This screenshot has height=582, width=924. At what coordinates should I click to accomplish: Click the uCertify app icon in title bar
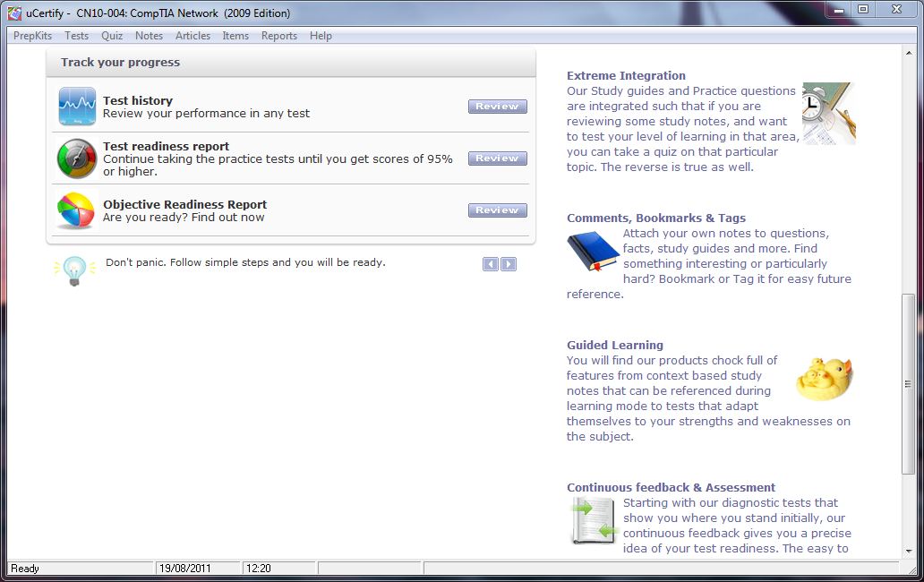coord(14,13)
